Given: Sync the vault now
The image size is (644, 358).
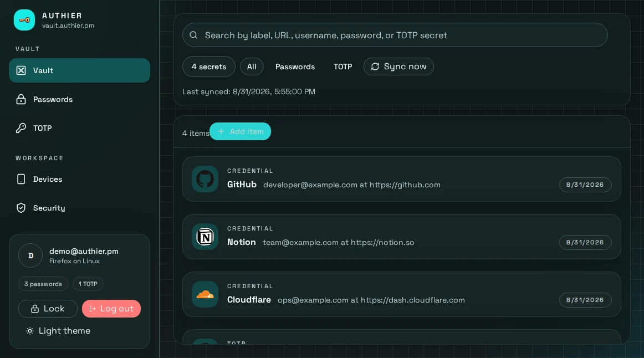Looking at the screenshot, I should [x=398, y=67].
